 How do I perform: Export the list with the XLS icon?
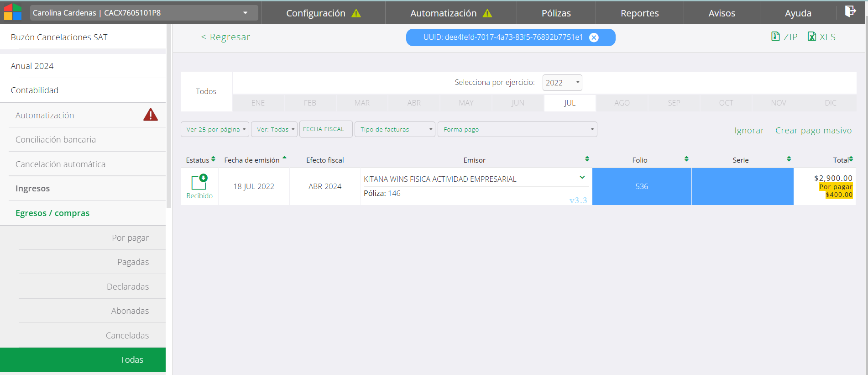(812, 37)
